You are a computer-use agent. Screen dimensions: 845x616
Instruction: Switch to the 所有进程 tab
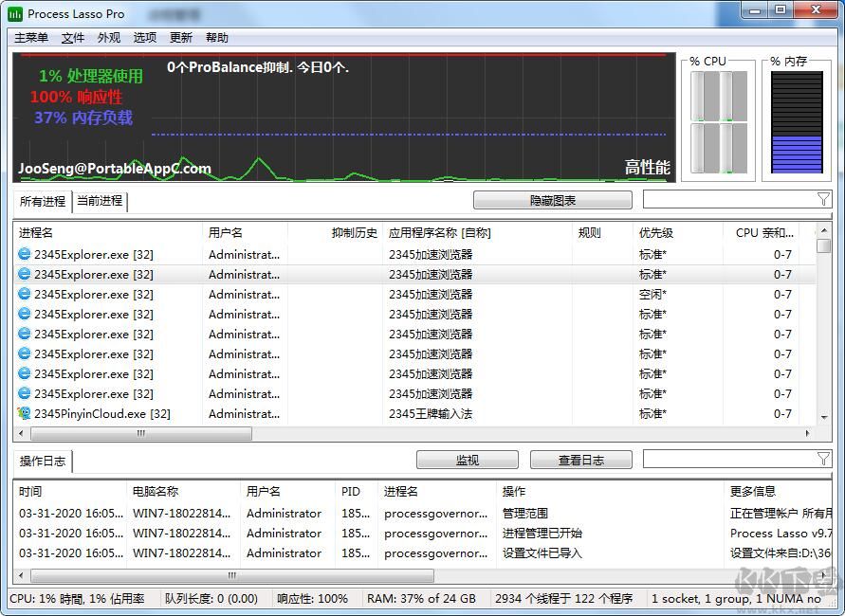[x=42, y=200]
